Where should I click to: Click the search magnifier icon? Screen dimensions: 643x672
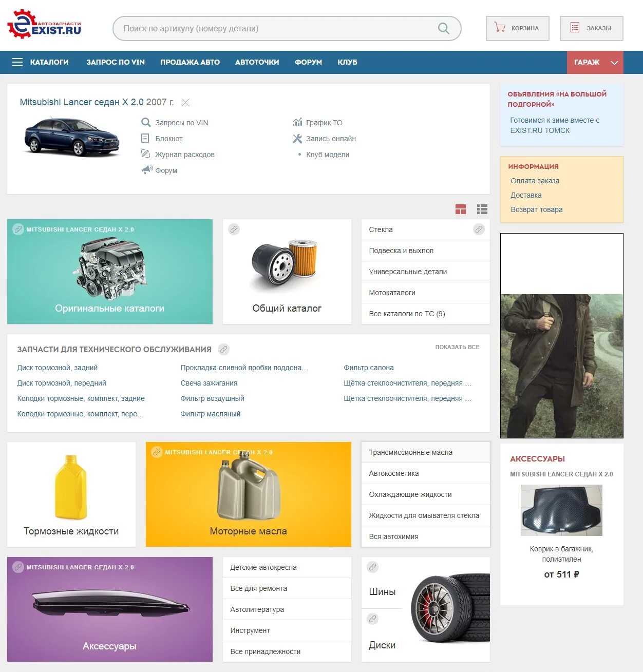[x=444, y=28]
